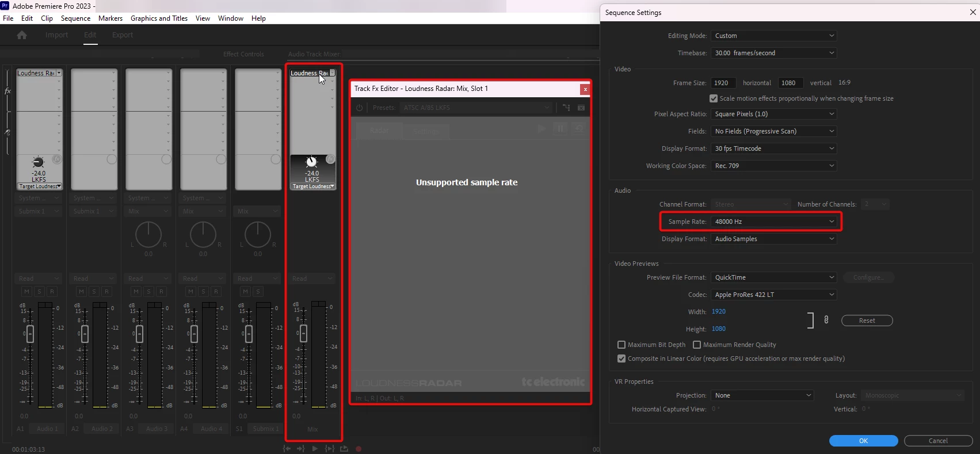Open the Sequence menu
Screen dimensions: 980x454
(75, 18)
